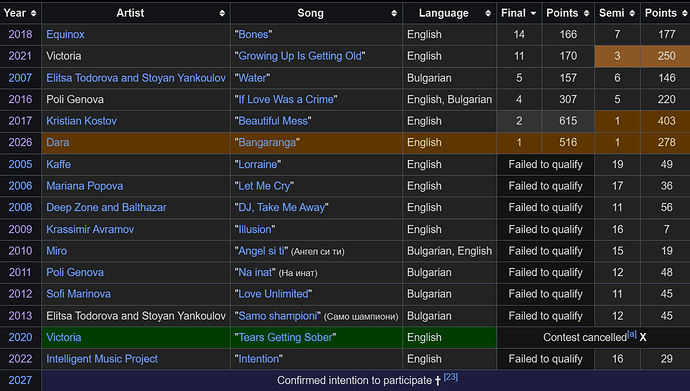Select the "English, Bulgarian" language cell
This screenshot has height=391, width=690.
pyautogui.click(x=449, y=99)
